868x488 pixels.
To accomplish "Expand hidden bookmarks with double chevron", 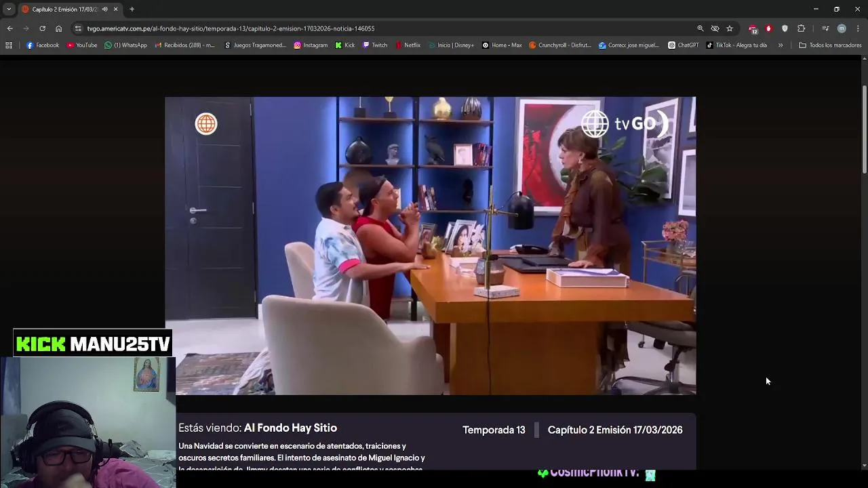I will pyautogui.click(x=781, y=45).
